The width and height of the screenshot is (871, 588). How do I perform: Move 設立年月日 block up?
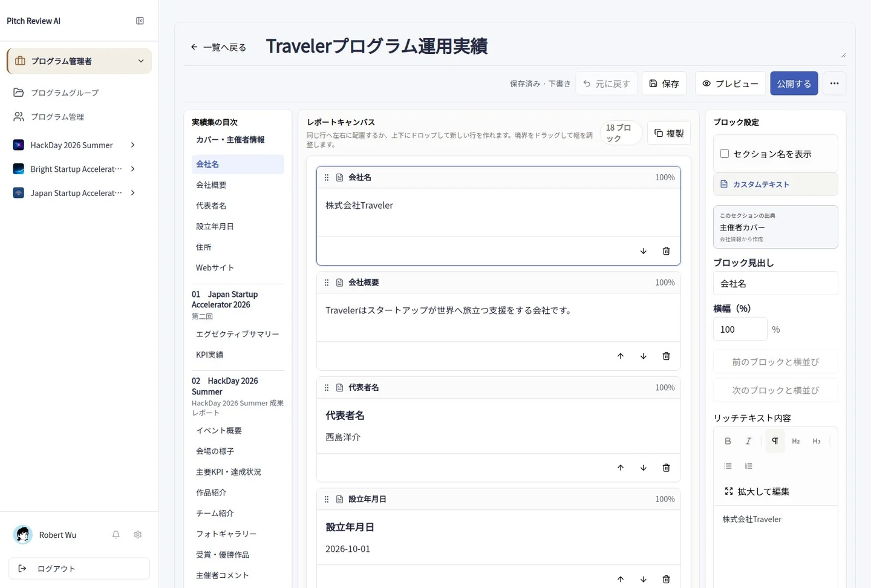[x=621, y=579]
